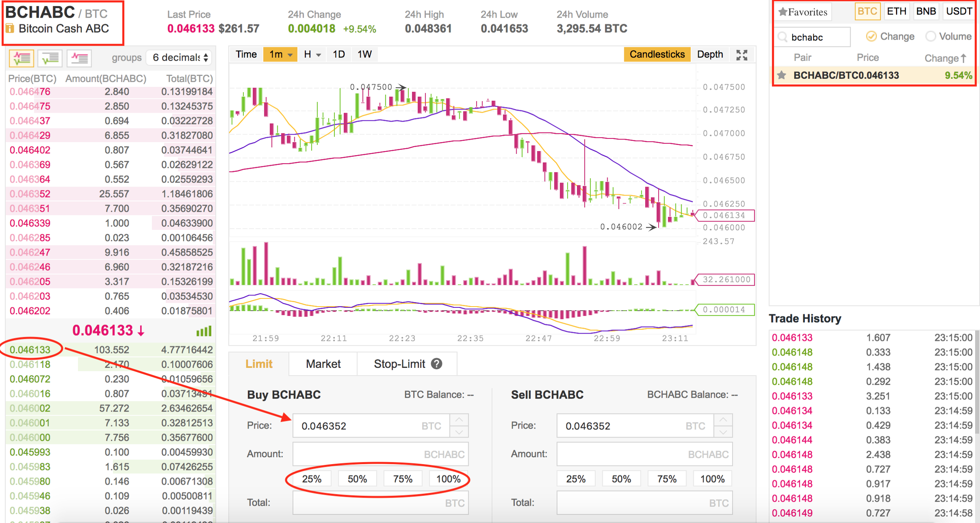Switch chart to Depth view
The height and width of the screenshot is (523, 980).
tap(710, 54)
